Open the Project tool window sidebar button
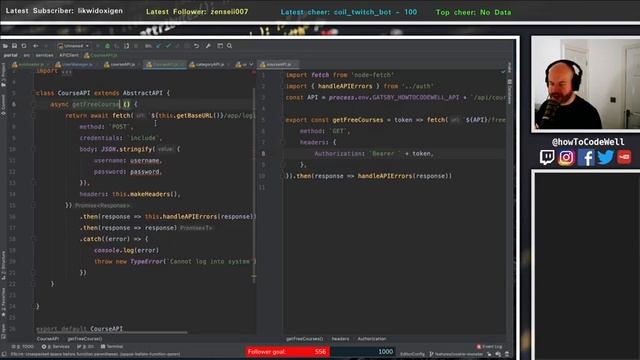 point(3,74)
